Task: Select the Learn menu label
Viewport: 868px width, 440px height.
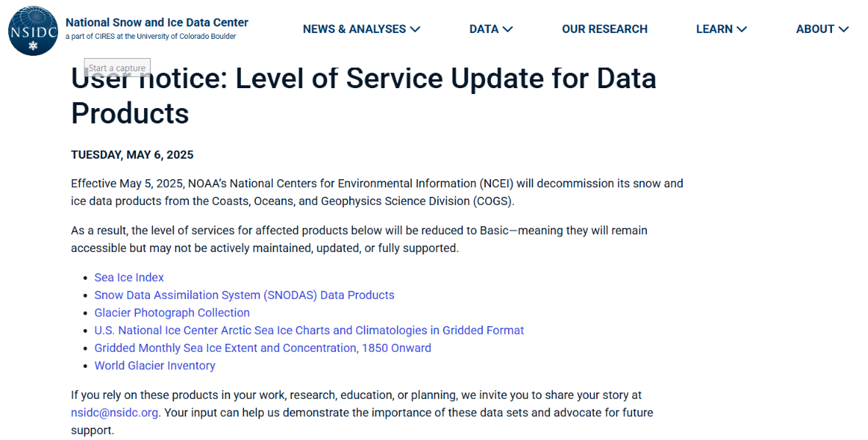Action: pos(714,29)
